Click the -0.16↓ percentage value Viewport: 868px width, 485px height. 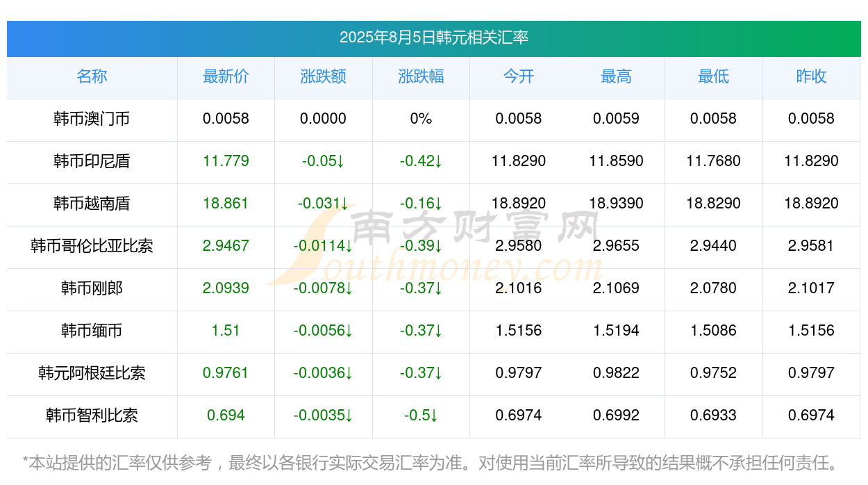click(421, 204)
